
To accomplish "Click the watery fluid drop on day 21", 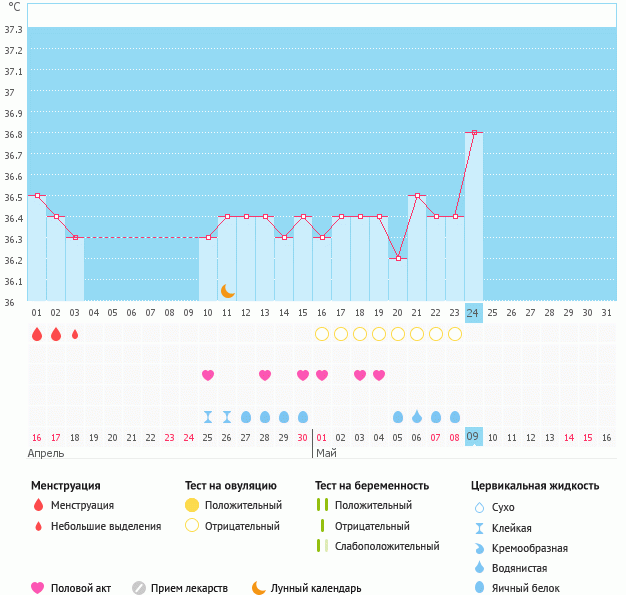I will click(417, 417).
